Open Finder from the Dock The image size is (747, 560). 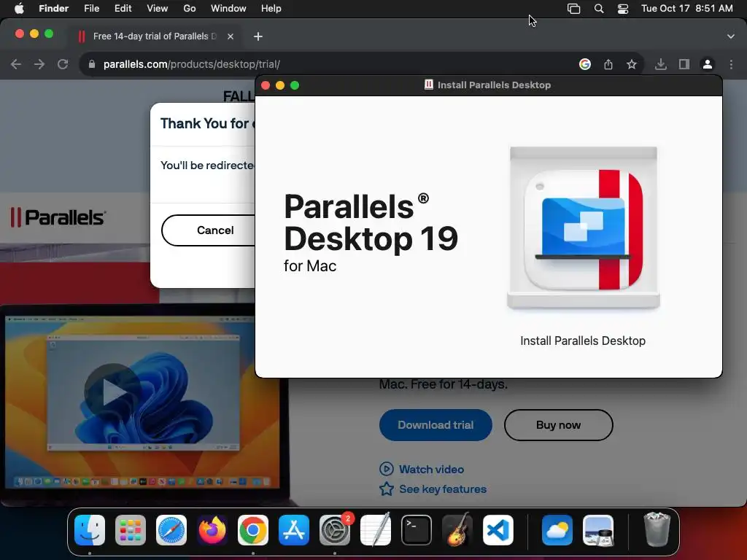point(90,530)
